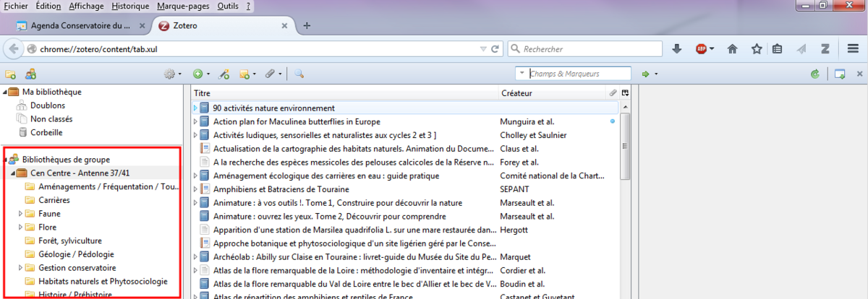
Task: Expand the Flore collection
Action: pos(20,227)
